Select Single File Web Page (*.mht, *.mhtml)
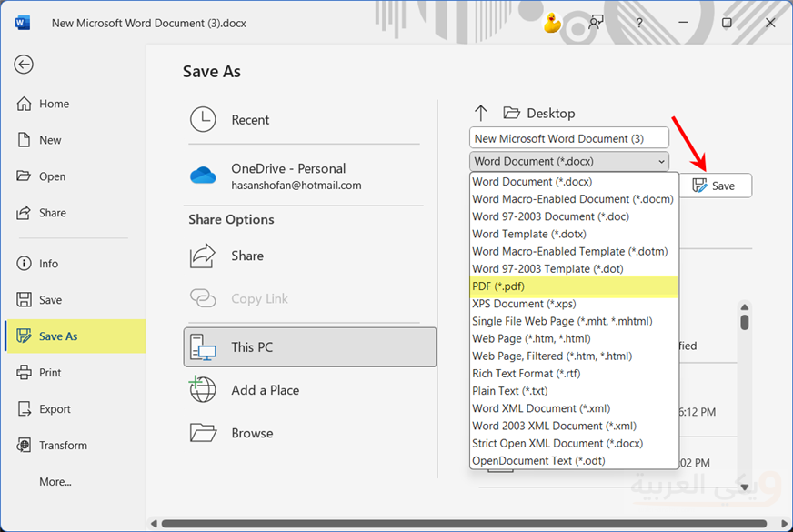This screenshot has height=532, width=793. tap(574, 321)
